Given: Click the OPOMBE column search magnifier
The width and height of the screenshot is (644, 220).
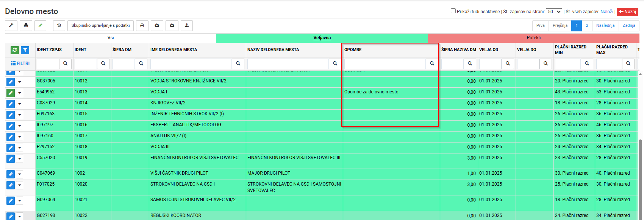Looking at the screenshot, I should [x=432, y=64].
